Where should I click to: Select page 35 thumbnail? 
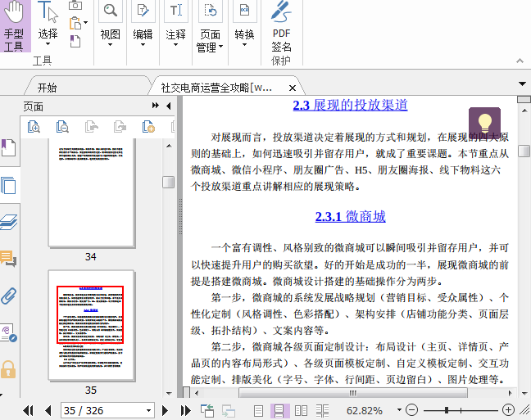pyautogui.click(x=91, y=326)
